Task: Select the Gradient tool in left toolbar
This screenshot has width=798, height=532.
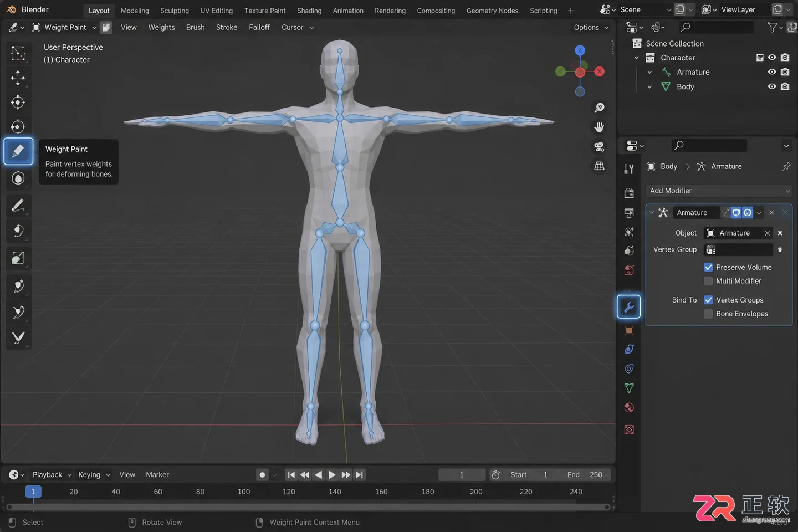Action: click(x=18, y=258)
